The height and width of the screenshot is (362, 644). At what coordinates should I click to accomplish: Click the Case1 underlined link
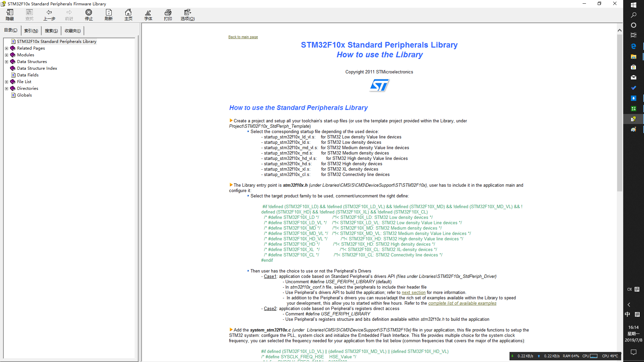point(270,277)
